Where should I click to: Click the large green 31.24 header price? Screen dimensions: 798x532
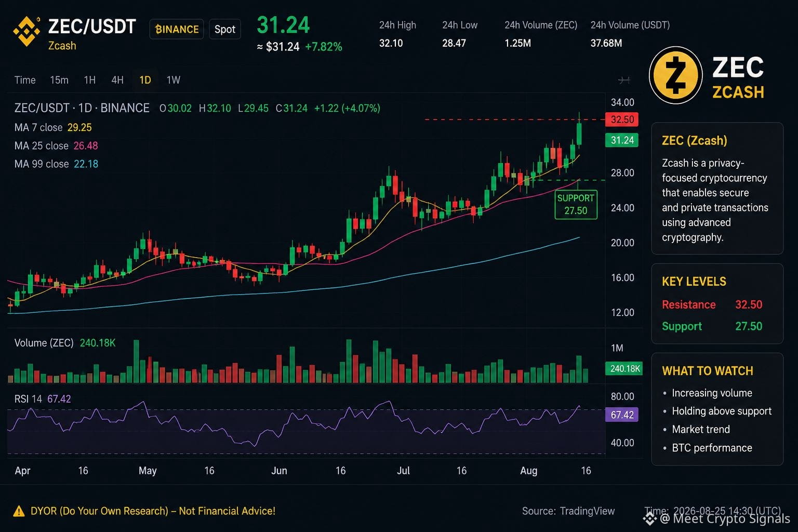(x=283, y=25)
